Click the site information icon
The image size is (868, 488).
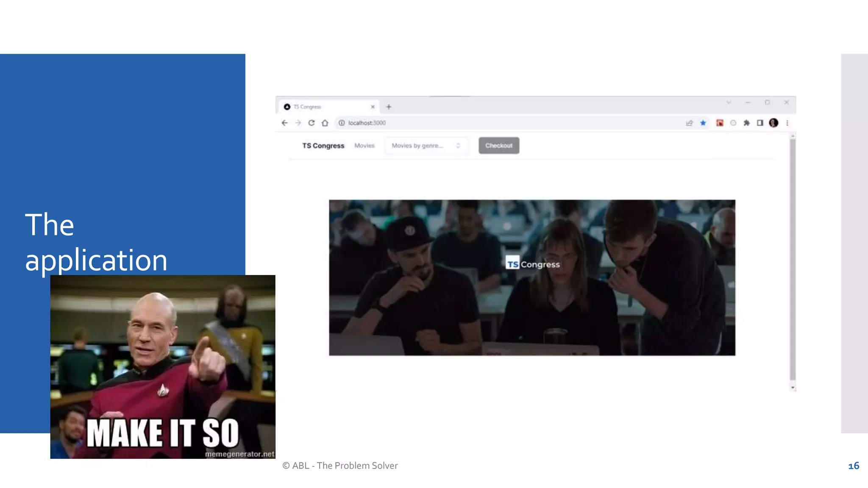[x=342, y=123]
